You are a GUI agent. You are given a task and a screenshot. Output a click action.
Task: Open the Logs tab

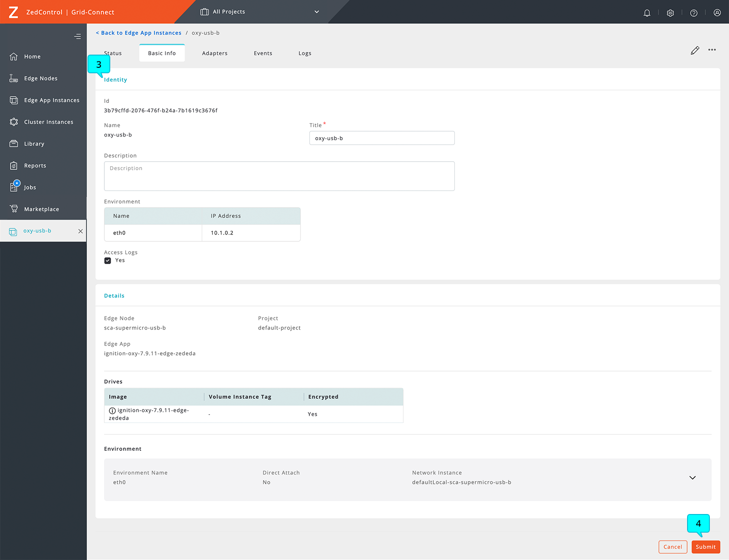305,53
